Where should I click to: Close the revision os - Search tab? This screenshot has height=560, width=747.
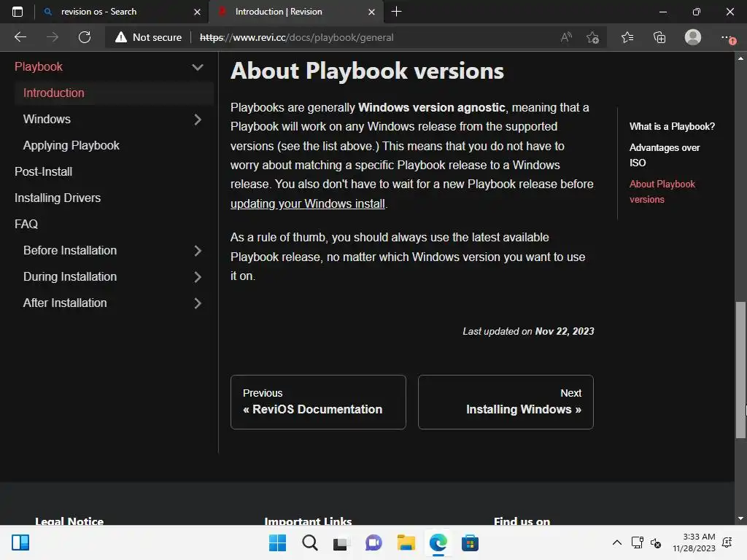[197, 12]
